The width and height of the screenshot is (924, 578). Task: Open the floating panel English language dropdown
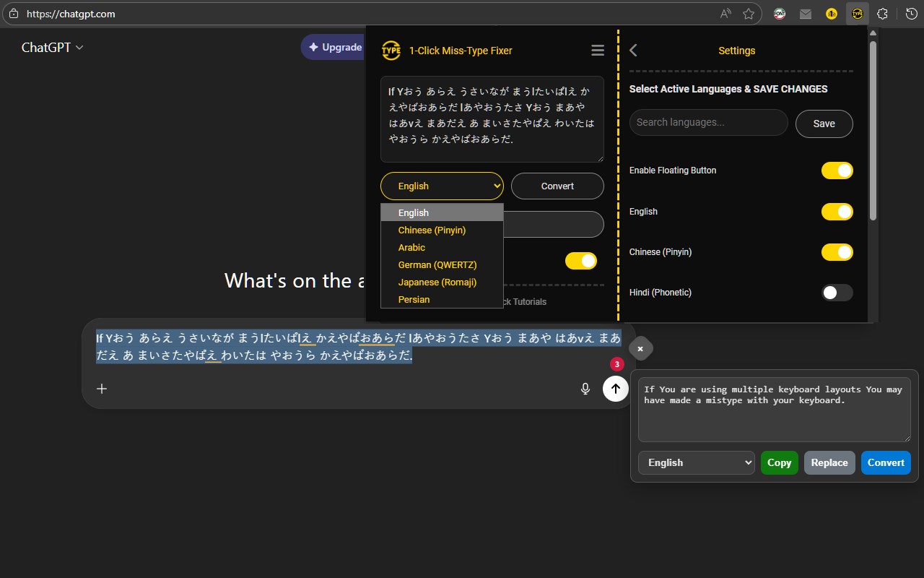[x=697, y=462]
